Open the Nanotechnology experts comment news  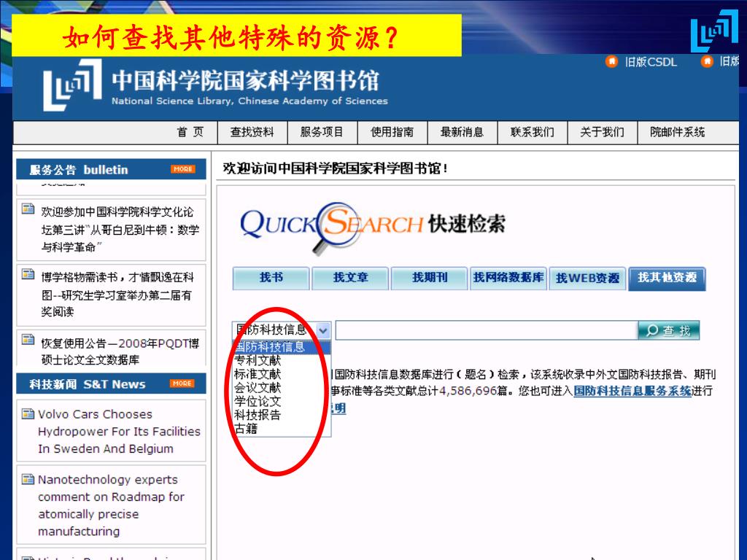pos(111,505)
